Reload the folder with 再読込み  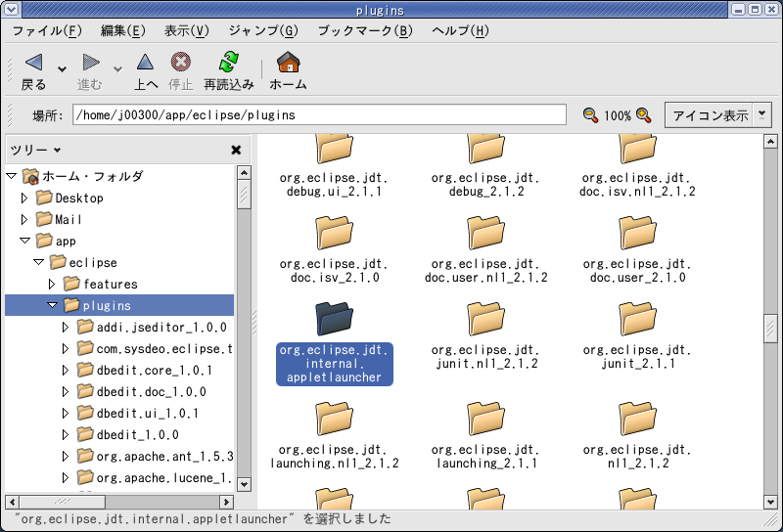pyautogui.click(x=229, y=62)
